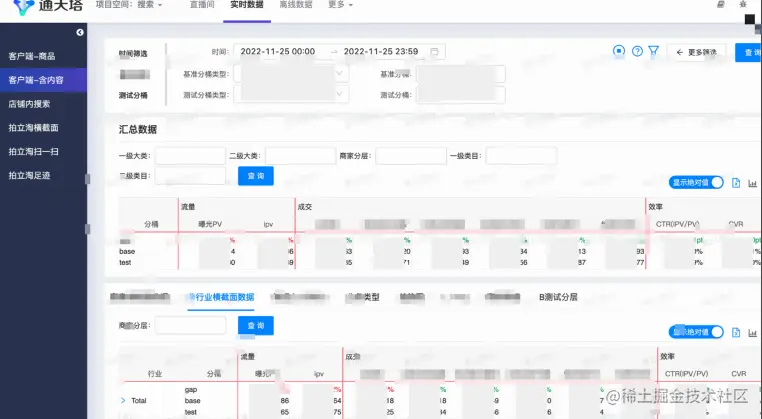The image size is (762, 419).
Task: Click 行业 column header in lower table
Action: click(x=155, y=374)
